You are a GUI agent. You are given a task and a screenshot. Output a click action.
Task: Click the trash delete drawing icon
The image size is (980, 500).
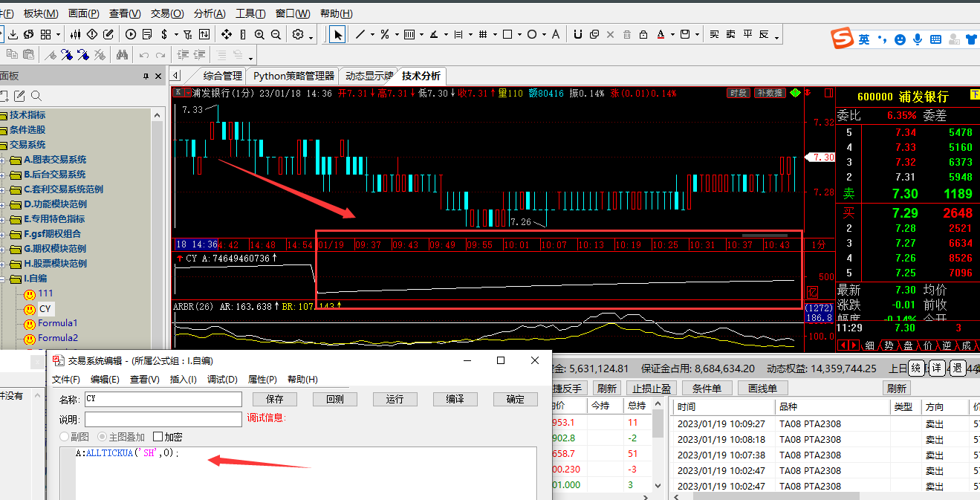626,34
